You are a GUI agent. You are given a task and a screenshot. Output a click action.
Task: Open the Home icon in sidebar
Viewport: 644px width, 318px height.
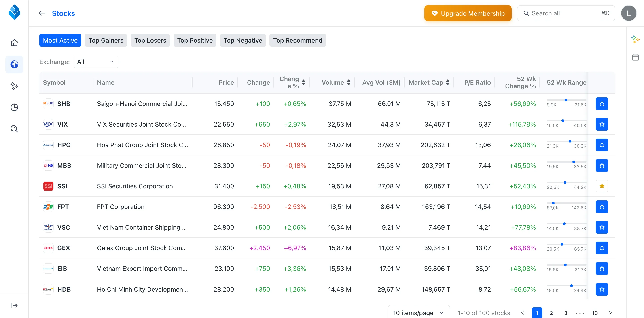[14, 43]
